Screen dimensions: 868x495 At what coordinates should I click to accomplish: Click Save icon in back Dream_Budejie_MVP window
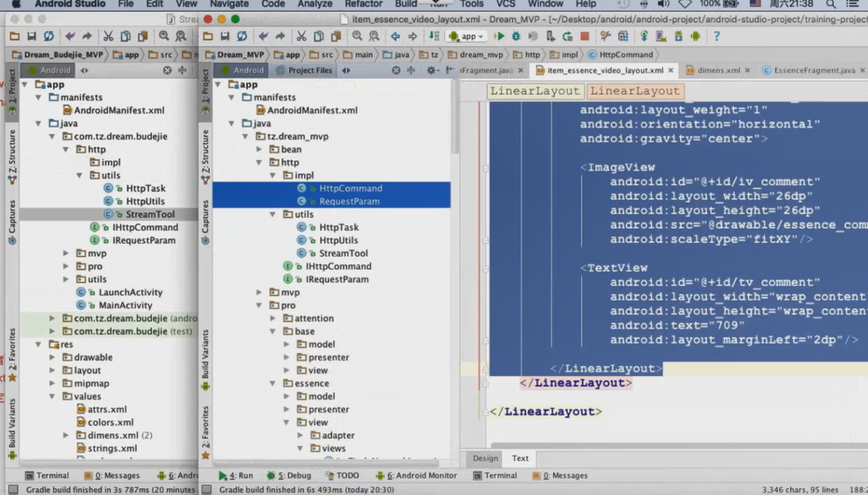click(x=31, y=36)
